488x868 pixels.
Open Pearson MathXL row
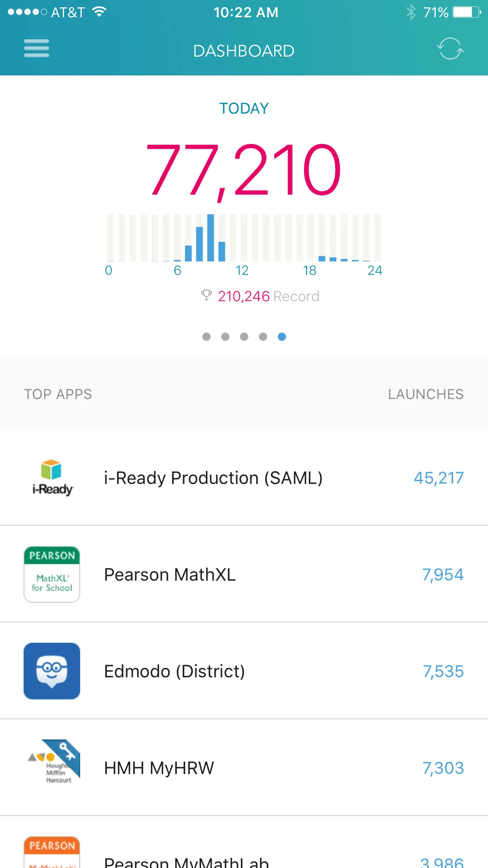[244, 574]
